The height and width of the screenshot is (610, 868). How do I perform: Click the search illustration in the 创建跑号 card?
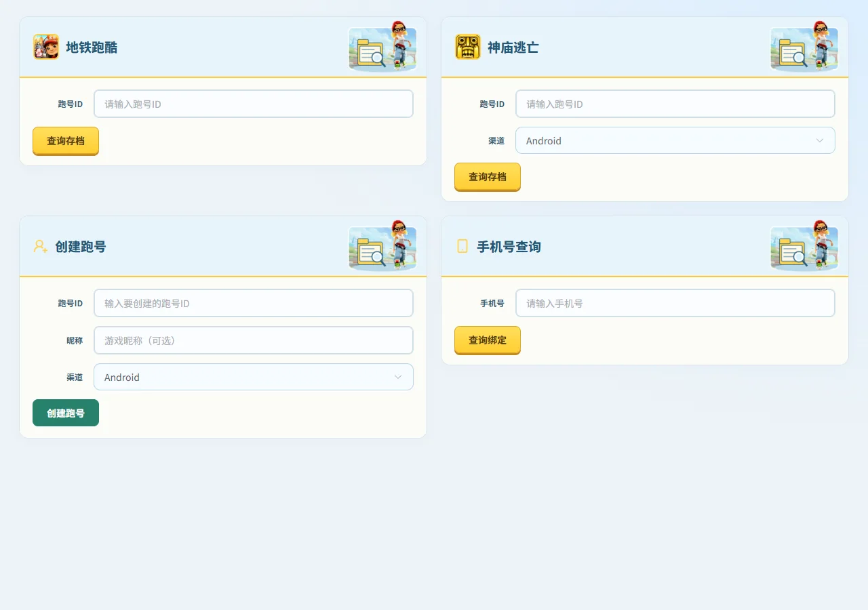click(382, 245)
